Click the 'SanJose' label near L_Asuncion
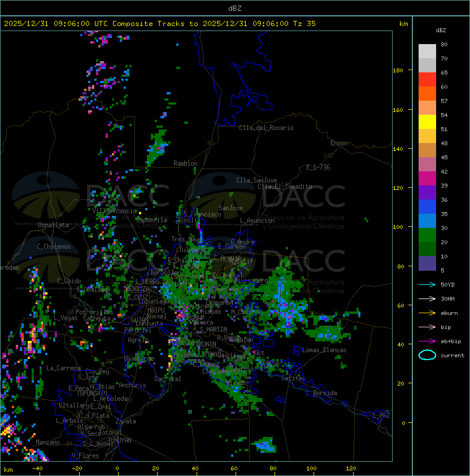 (230, 208)
